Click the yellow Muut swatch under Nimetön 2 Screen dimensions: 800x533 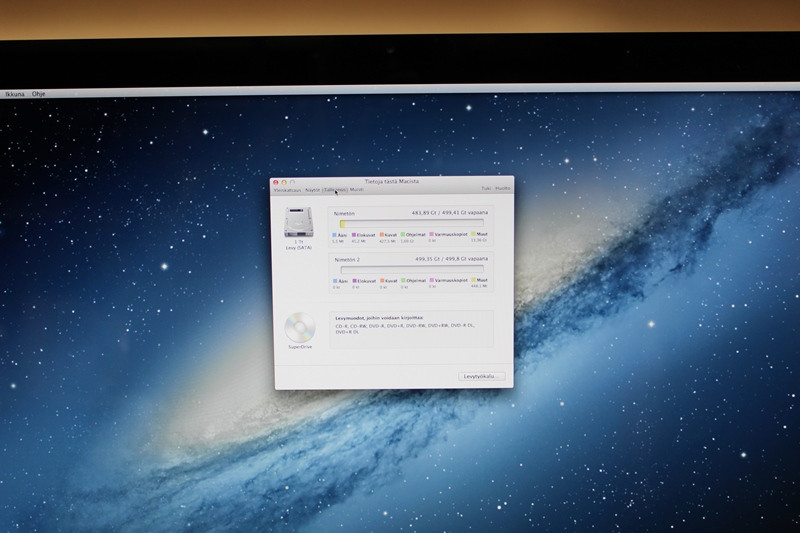click(473, 280)
